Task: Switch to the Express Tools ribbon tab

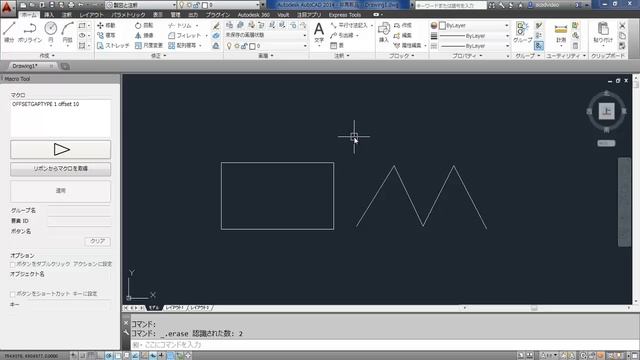Action: pos(345,15)
